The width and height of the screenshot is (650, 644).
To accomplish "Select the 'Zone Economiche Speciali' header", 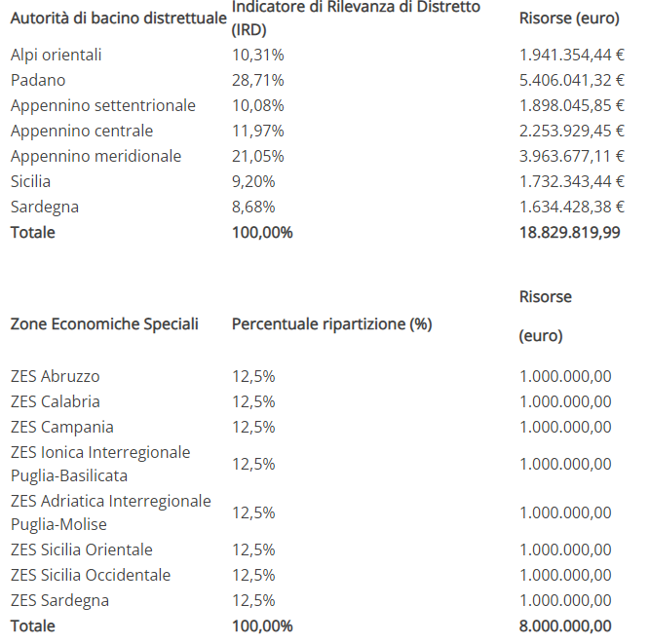I will (104, 323).
